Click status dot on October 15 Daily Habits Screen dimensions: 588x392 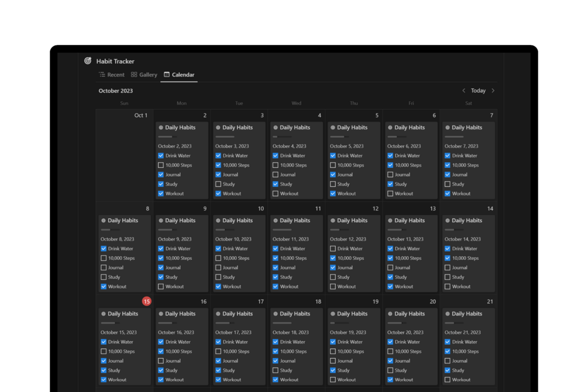(x=104, y=314)
